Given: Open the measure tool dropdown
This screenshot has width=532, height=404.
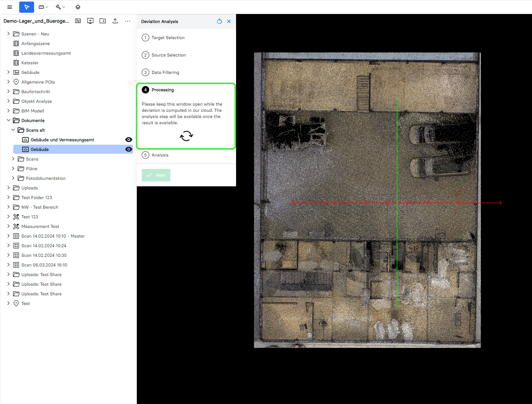Looking at the screenshot, I should point(43,7).
